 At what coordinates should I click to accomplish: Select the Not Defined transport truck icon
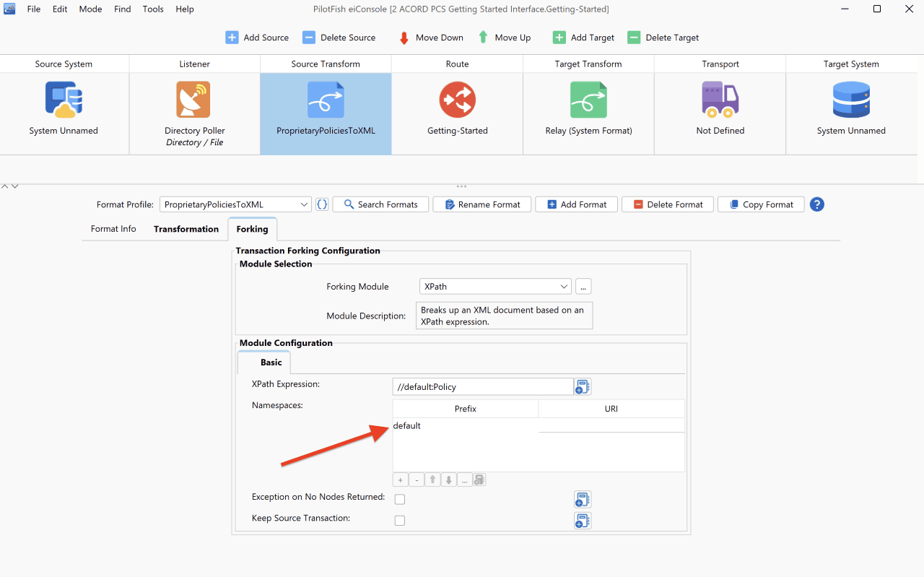pyautogui.click(x=720, y=100)
